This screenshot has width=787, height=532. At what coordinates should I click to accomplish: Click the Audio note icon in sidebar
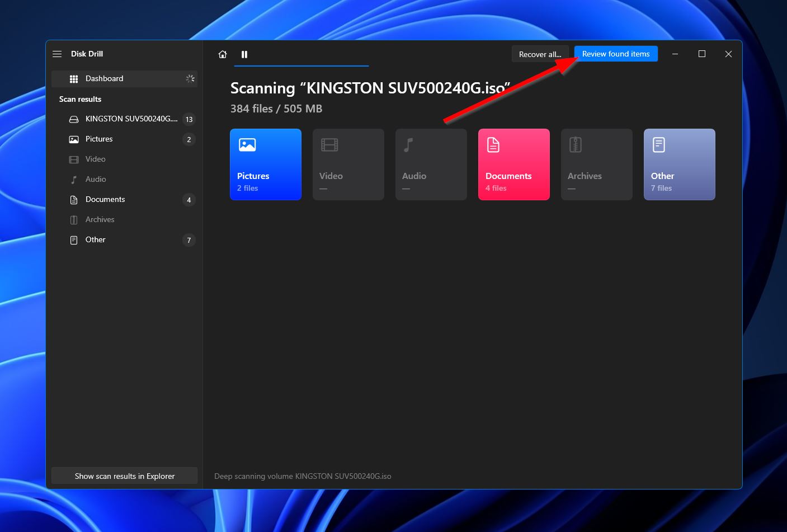click(x=74, y=180)
